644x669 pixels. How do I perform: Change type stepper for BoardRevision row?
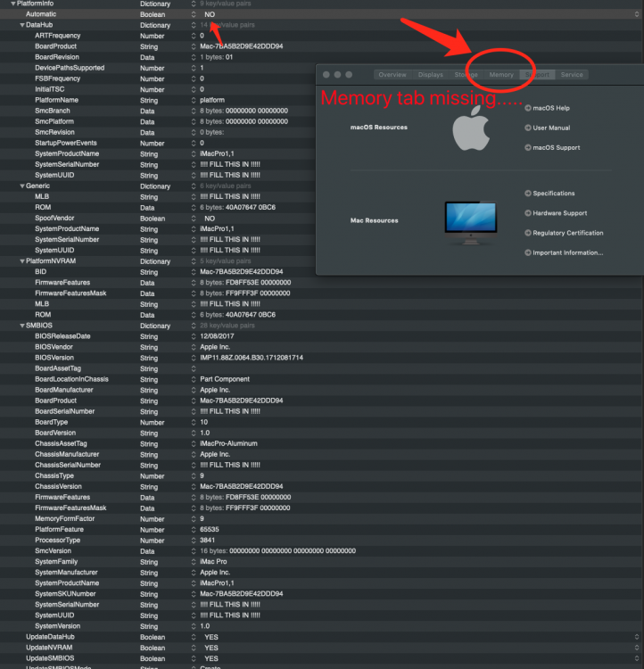[194, 57]
